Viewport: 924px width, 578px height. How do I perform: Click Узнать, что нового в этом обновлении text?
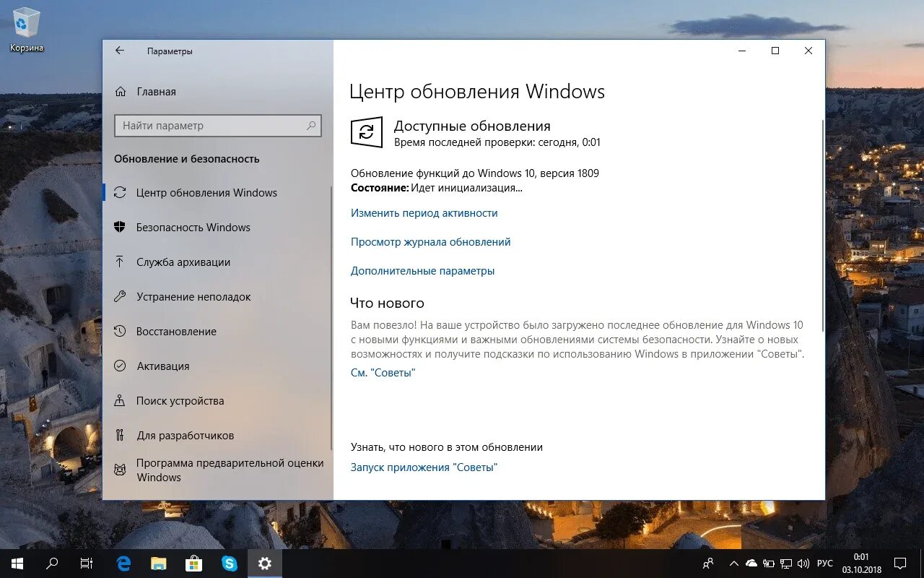tap(447, 447)
